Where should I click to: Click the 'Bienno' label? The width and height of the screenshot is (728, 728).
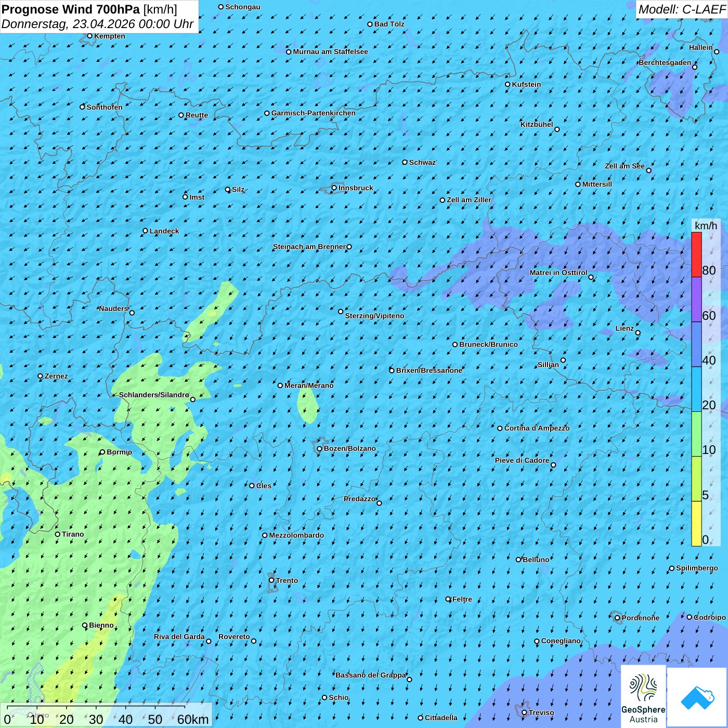coord(101,625)
